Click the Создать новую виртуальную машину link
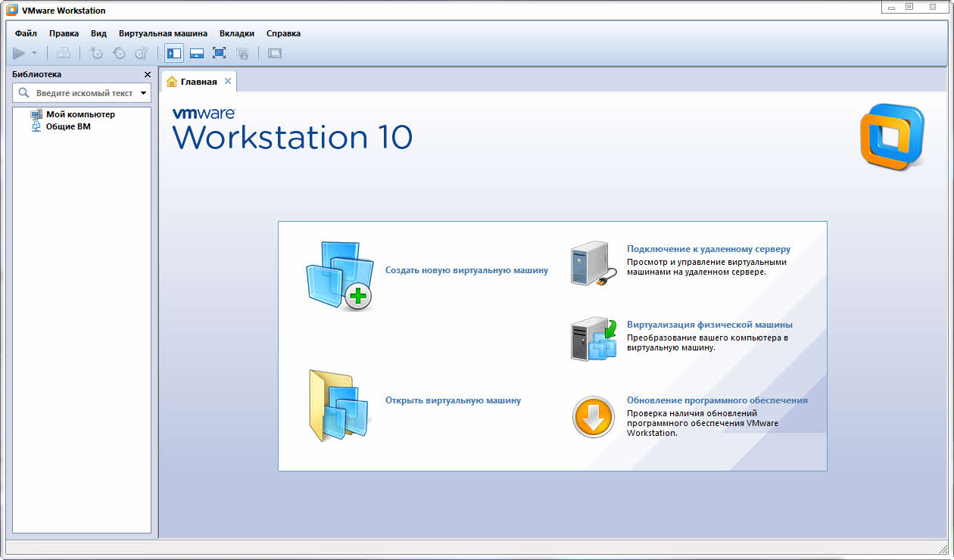954x560 pixels. (466, 270)
